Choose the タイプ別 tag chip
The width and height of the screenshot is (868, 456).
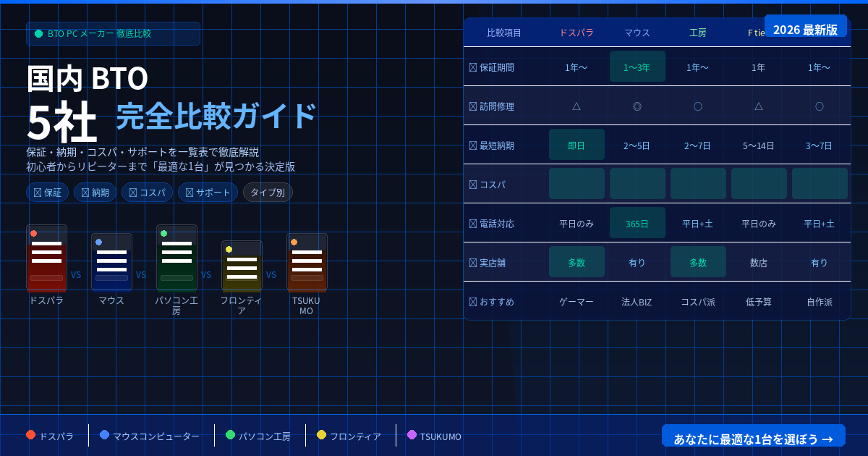click(x=268, y=193)
